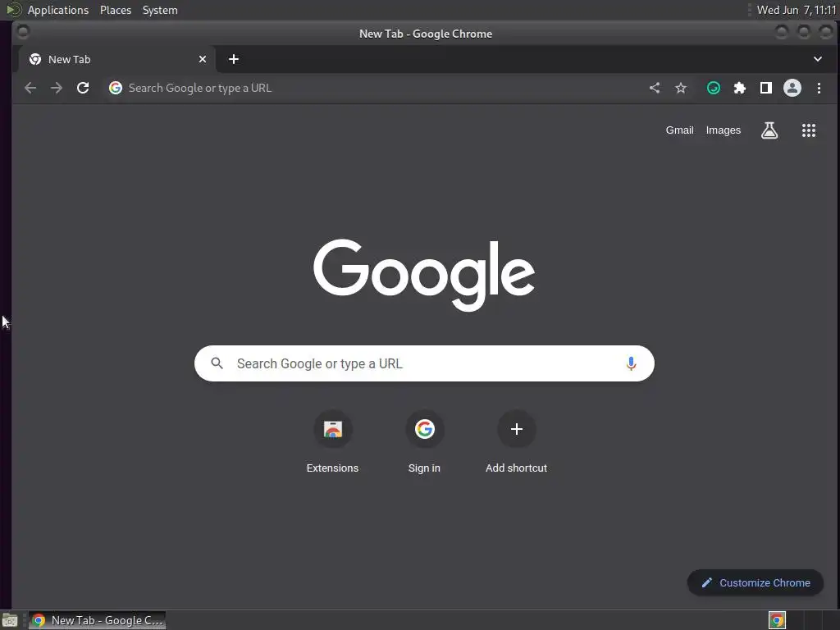This screenshot has width=840, height=630.
Task: Close the New Tab tab
Action: click(203, 59)
